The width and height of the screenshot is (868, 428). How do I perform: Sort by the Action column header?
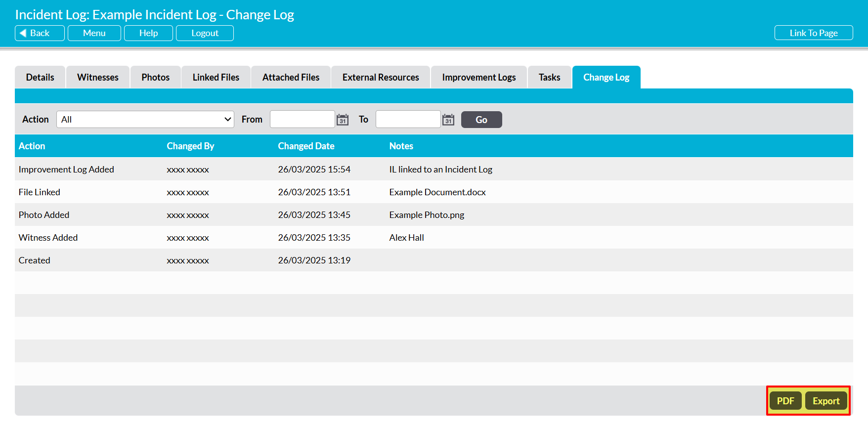point(32,146)
